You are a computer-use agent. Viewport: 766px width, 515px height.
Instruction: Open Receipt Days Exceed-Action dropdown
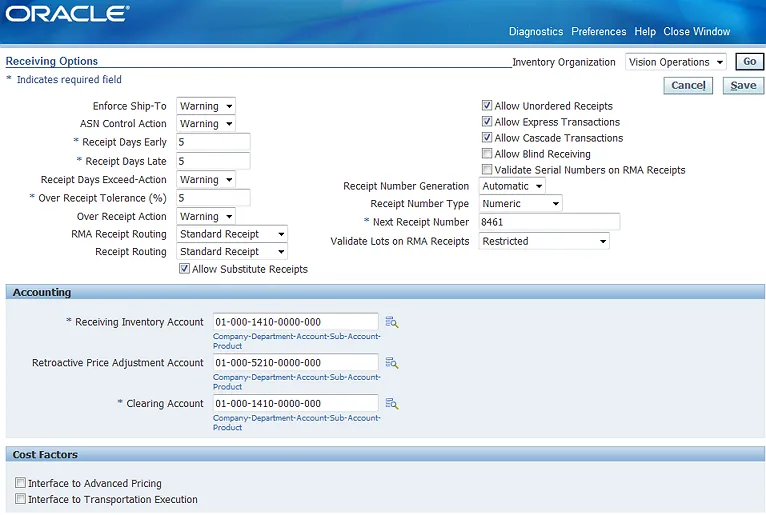[206, 179]
